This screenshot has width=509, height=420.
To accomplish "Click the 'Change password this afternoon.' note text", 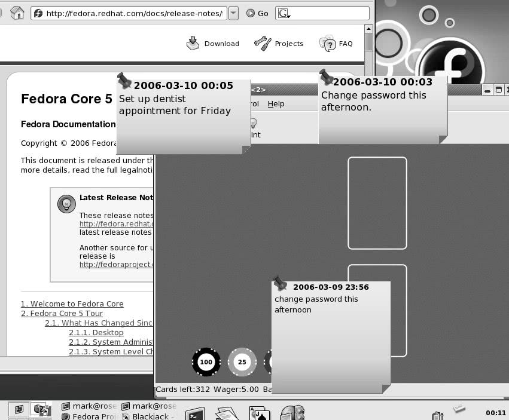I will pyautogui.click(x=374, y=101).
